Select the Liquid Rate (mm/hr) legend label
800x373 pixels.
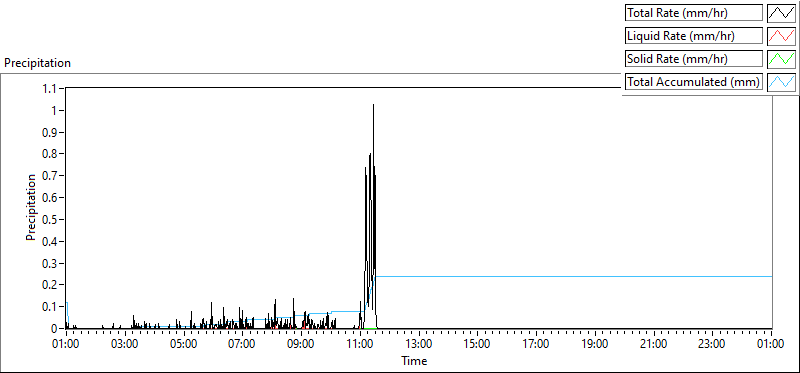pyautogui.click(x=694, y=36)
